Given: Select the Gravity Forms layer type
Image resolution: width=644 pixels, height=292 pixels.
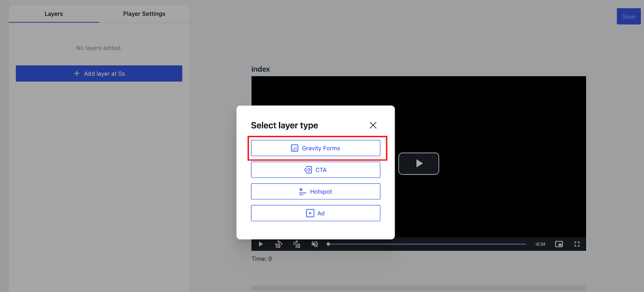Looking at the screenshot, I should tap(316, 148).
